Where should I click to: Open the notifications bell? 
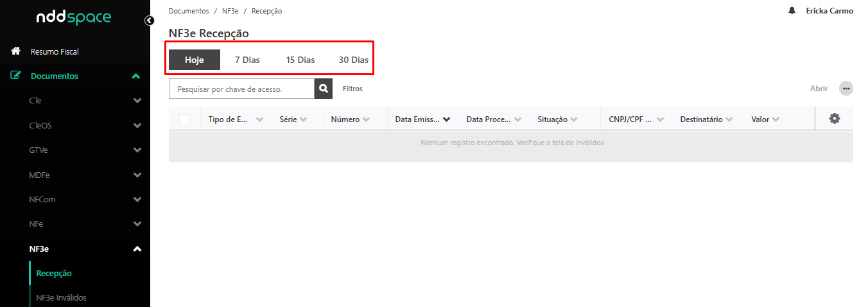[792, 11]
